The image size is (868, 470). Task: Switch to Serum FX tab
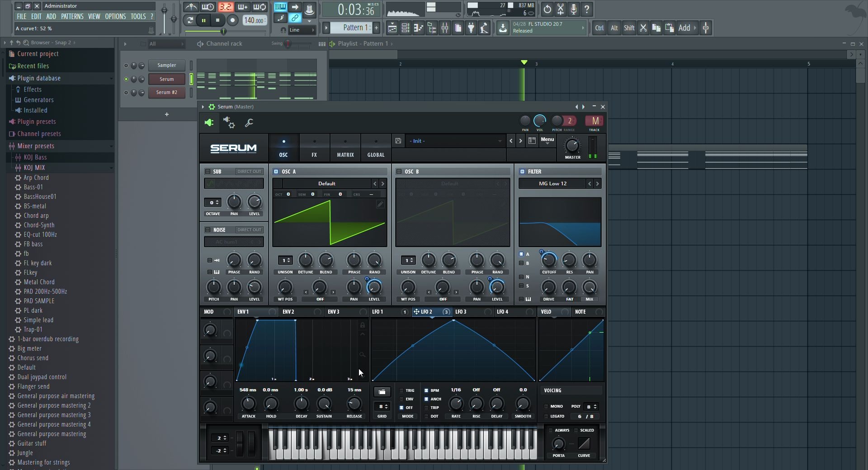coord(314,148)
